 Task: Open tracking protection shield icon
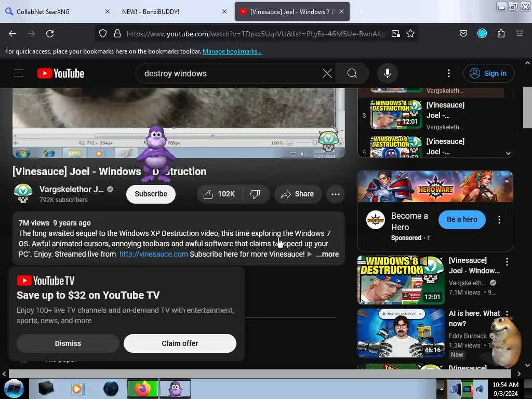click(x=103, y=34)
